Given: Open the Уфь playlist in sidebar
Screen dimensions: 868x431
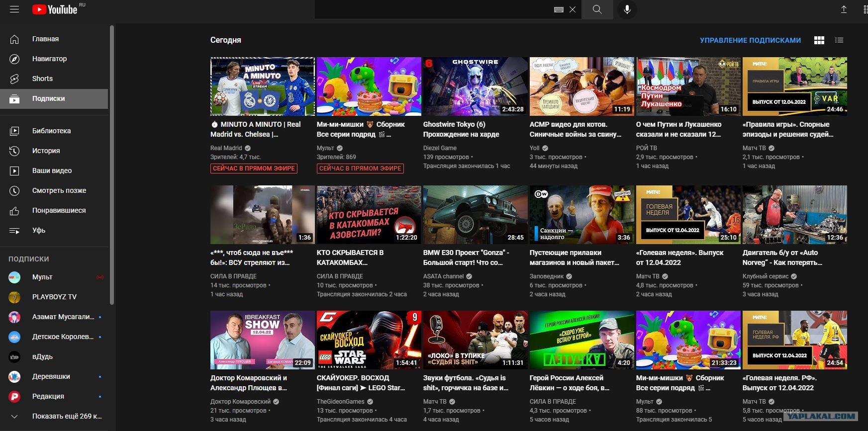Looking at the screenshot, I should click(x=54, y=230).
